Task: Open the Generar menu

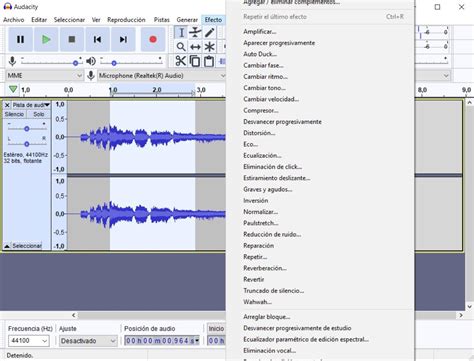Action: coord(187,20)
